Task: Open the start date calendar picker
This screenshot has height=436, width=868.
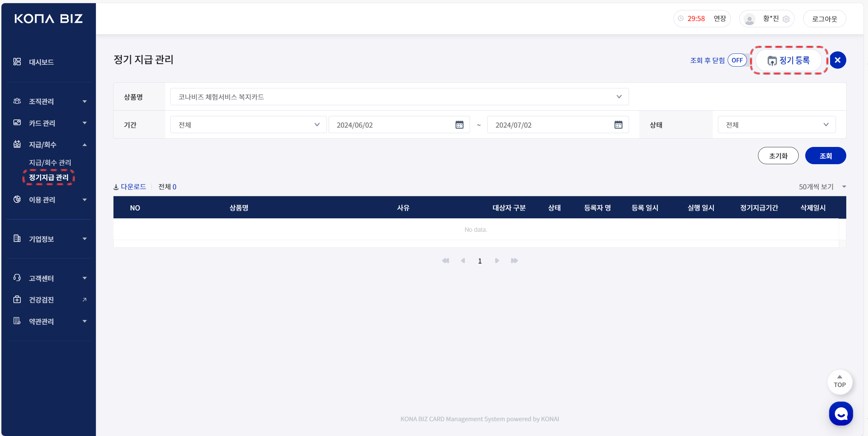Action: tap(459, 125)
